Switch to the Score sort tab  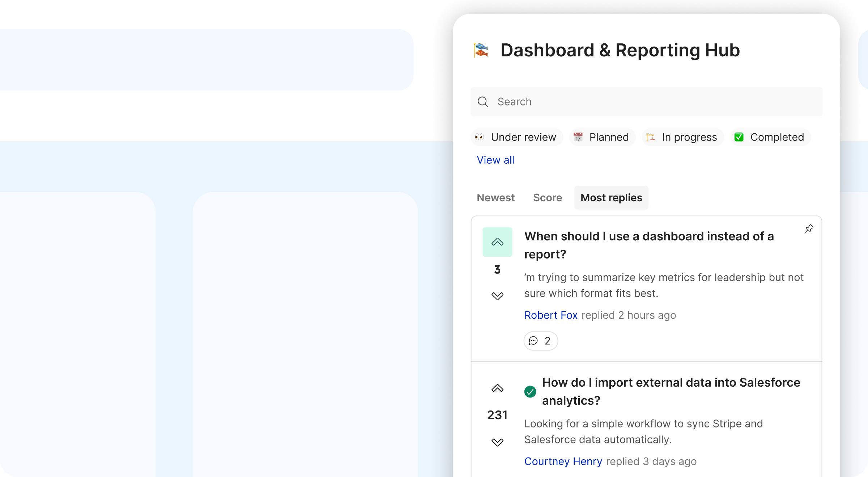pos(547,198)
